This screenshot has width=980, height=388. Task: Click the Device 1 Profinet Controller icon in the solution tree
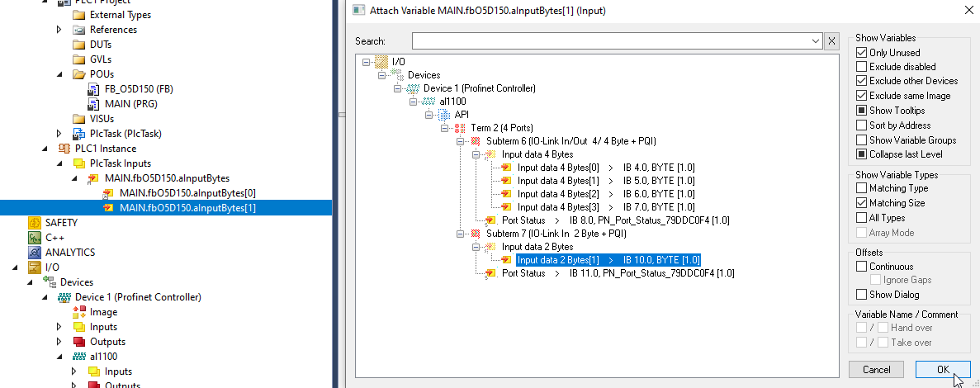point(64,297)
